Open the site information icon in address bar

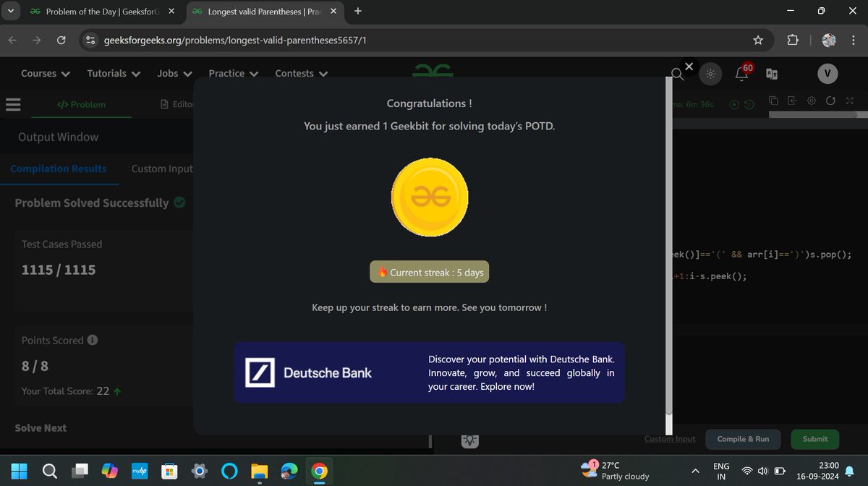click(90, 40)
